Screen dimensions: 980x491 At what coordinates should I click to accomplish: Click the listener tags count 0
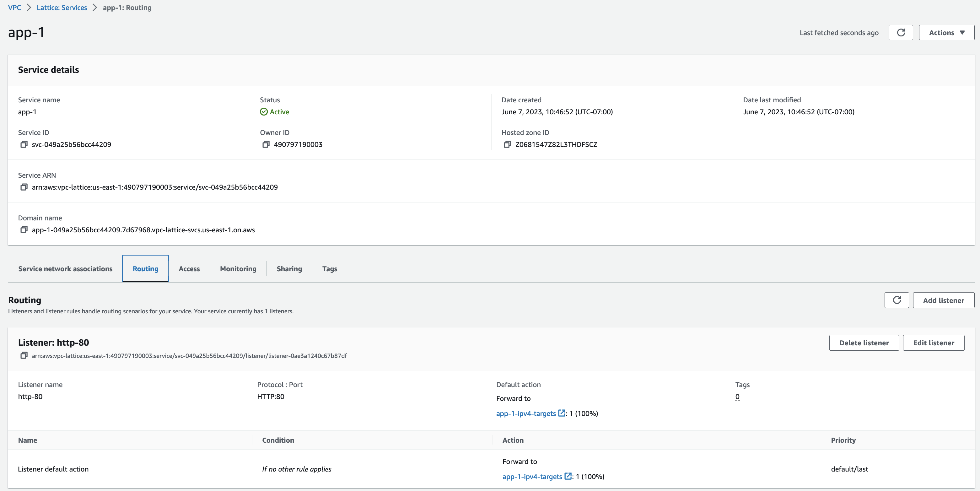(x=737, y=397)
